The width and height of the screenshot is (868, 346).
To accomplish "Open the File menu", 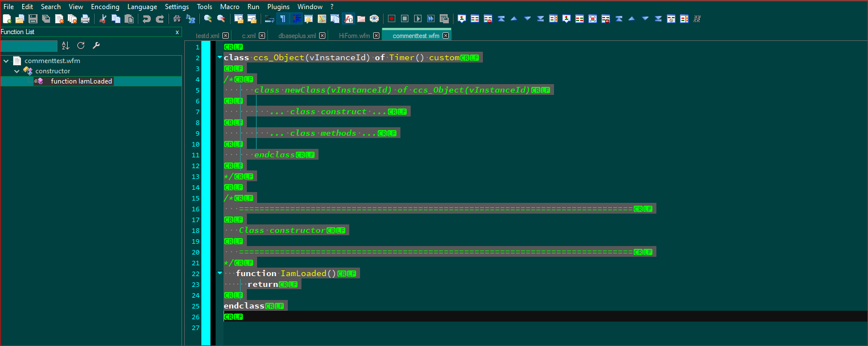I will tap(9, 7).
